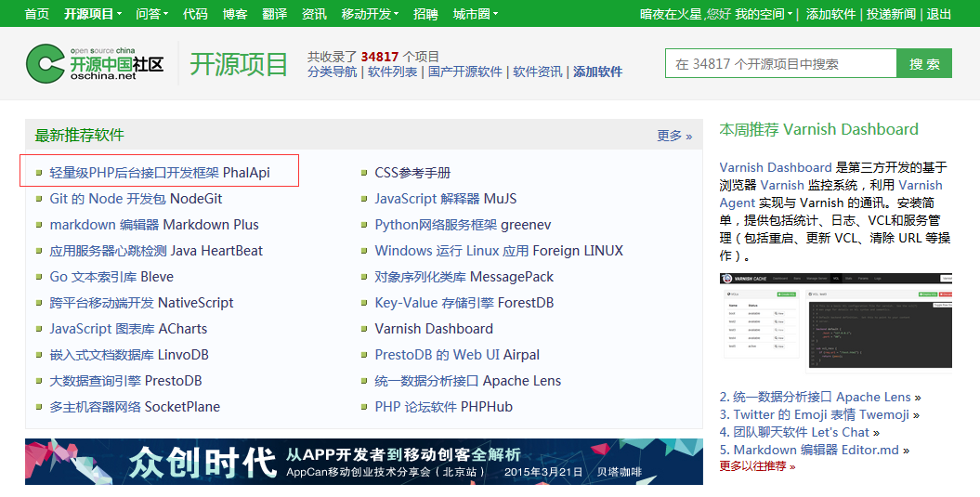
Task: Open 嵌入式文档数据库 LinvoDB
Action: (x=129, y=355)
